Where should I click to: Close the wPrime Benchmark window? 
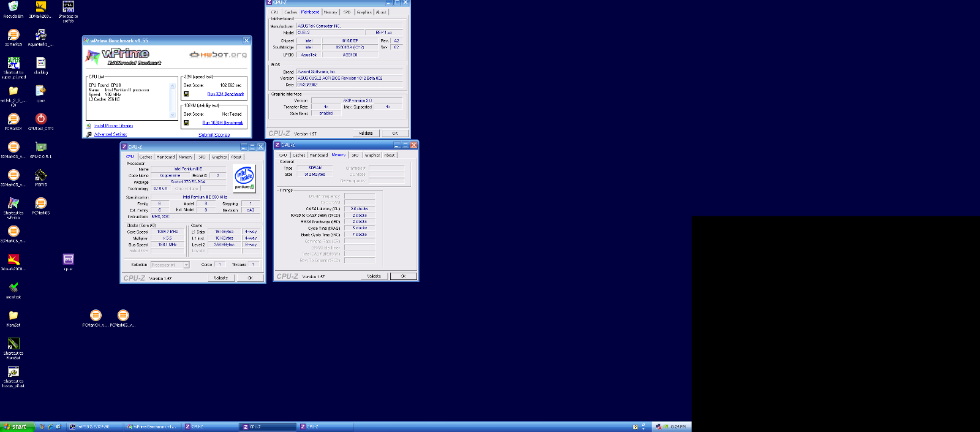[246, 40]
